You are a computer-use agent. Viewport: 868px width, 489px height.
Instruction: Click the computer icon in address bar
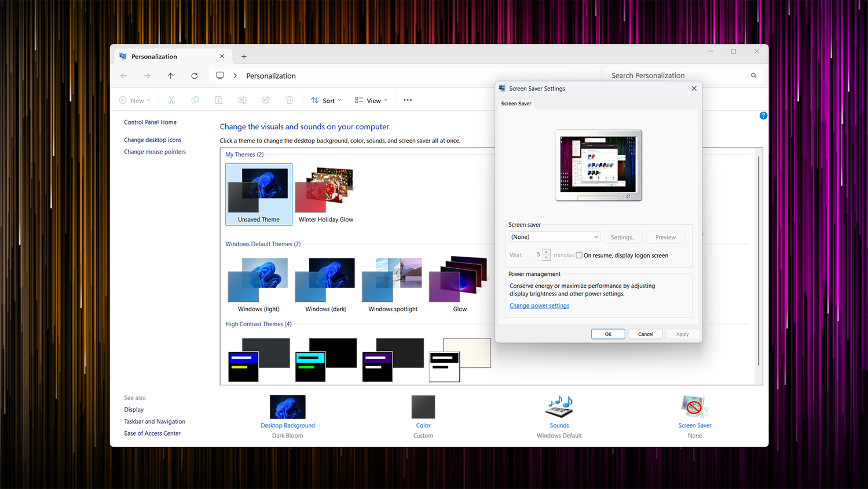click(220, 76)
